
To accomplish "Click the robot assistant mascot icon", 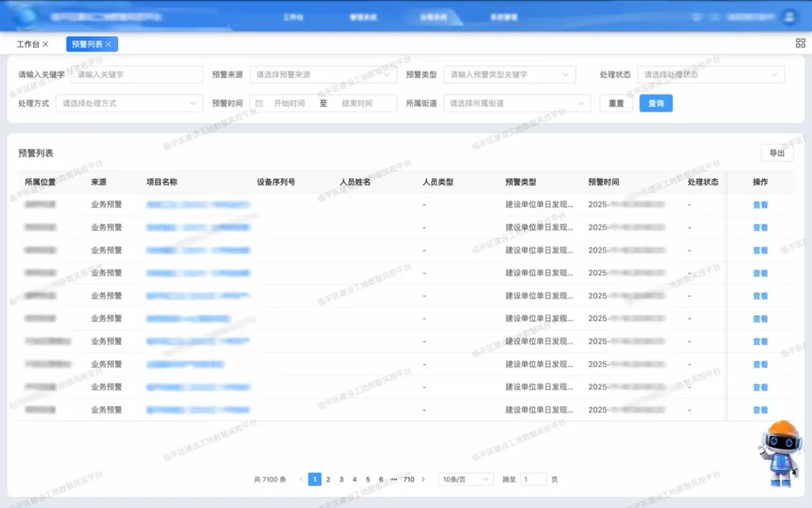I will click(x=778, y=452).
